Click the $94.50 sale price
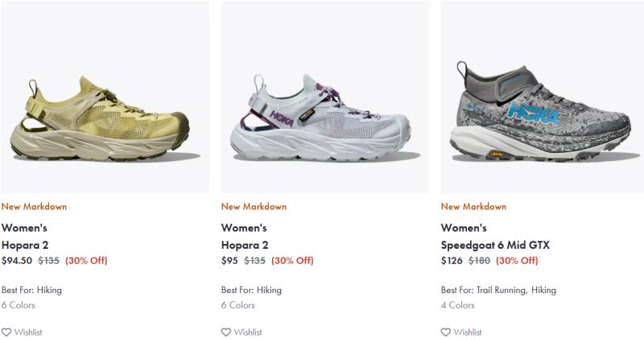This screenshot has height=339, width=644. [17, 260]
